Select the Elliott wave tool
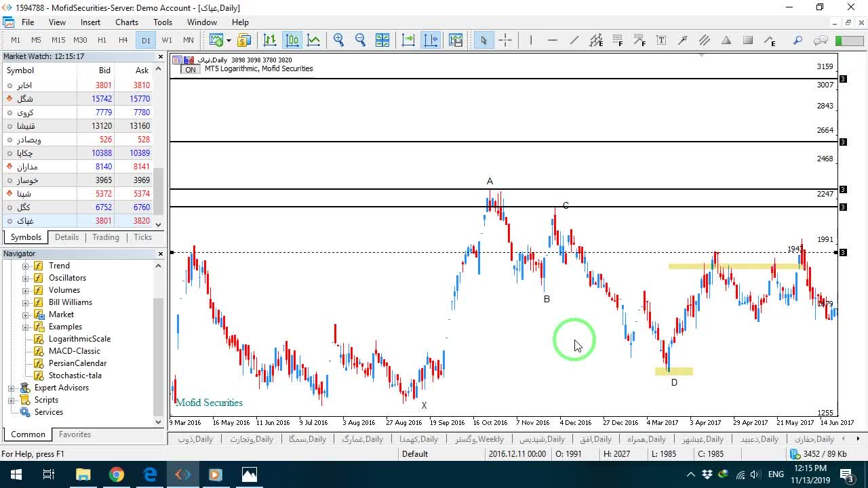 tap(770, 40)
